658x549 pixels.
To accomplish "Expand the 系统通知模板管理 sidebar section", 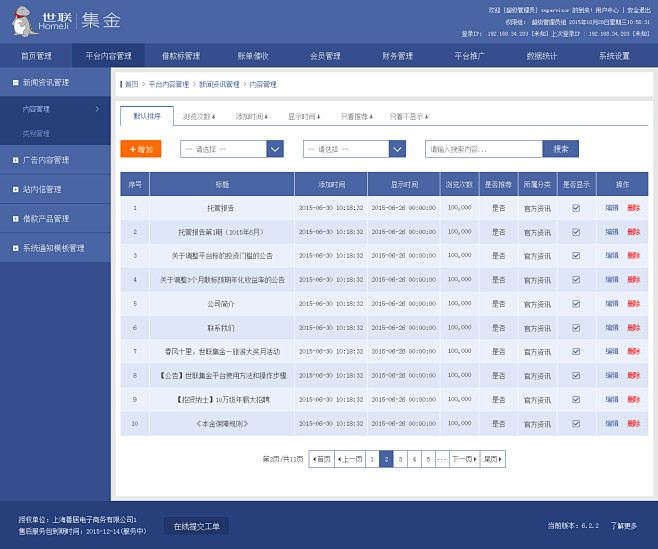I will pos(16,248).
